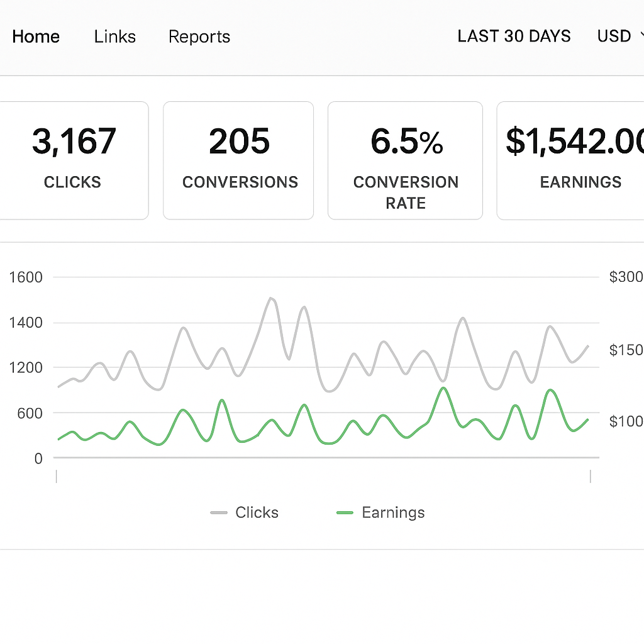644x644 pixels.
Task: Click the 0 baseline label on the left axis
Action: pos(38,458)
